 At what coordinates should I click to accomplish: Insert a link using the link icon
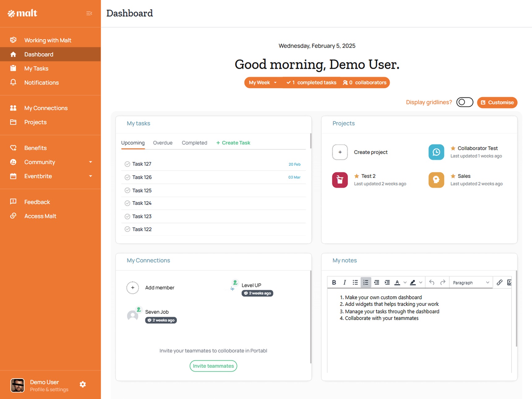coord(499,282)
